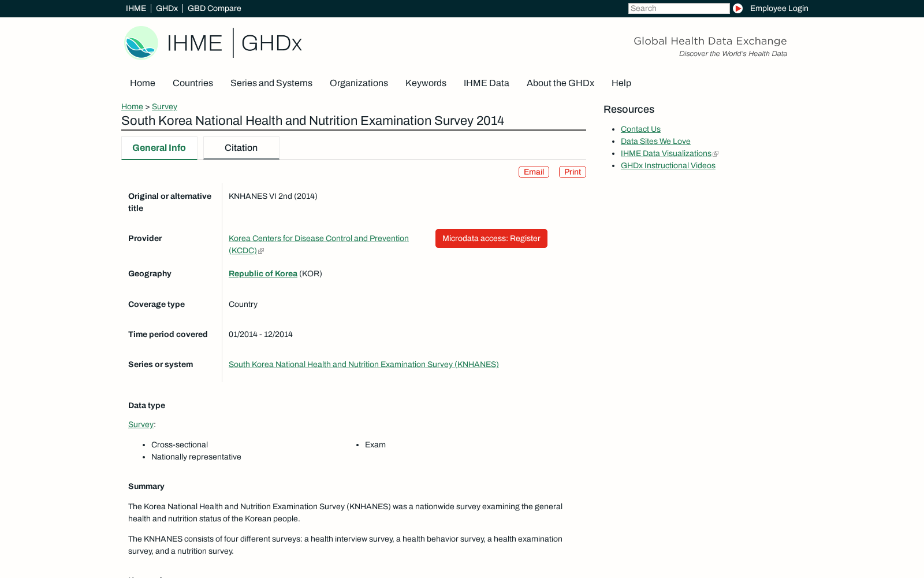Click the Country coverage type value
The width and height of the screenshot is (924, 578).
243,305
